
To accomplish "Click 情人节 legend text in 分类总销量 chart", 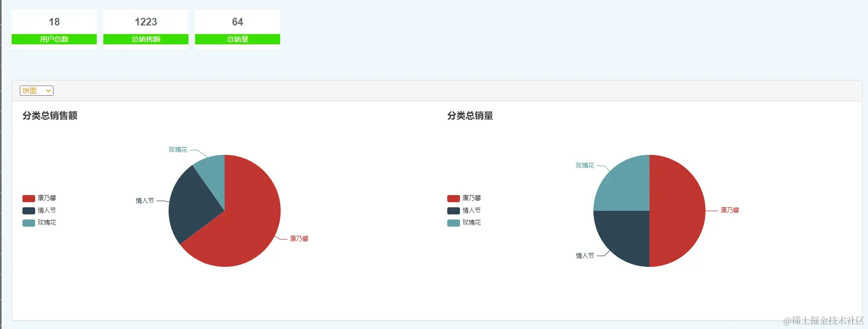I will 472,210.
